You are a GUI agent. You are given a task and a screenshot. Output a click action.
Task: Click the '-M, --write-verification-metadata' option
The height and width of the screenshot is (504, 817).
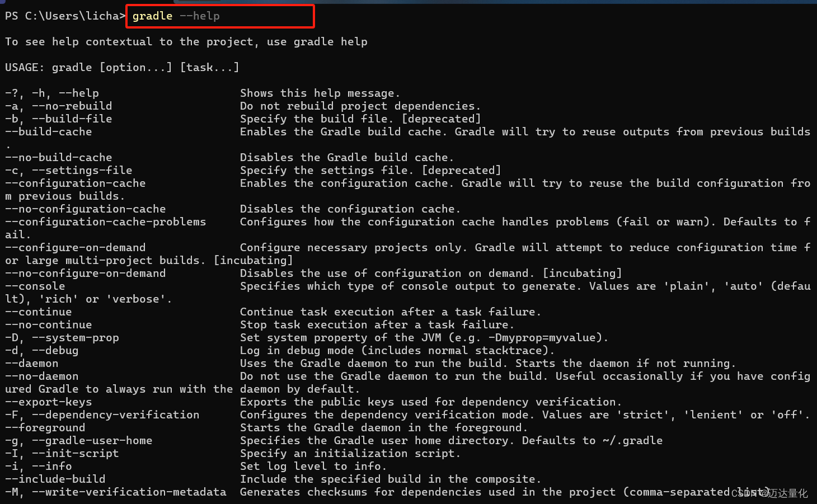[116, 492]
